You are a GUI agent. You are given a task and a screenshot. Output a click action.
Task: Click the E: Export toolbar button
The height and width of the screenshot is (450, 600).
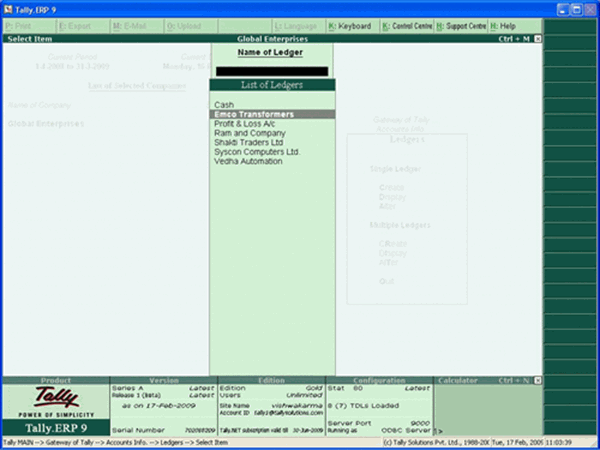pyautogui.click(x=83, y=26)
